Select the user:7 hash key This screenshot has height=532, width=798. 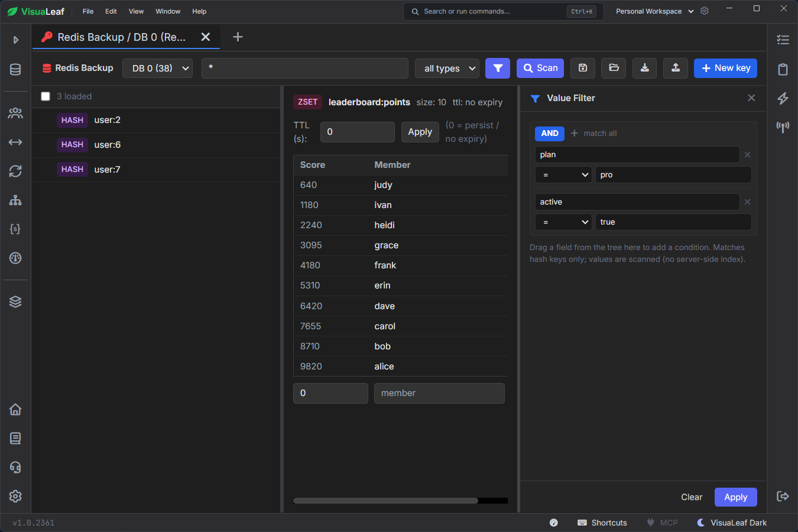[156, 170]
